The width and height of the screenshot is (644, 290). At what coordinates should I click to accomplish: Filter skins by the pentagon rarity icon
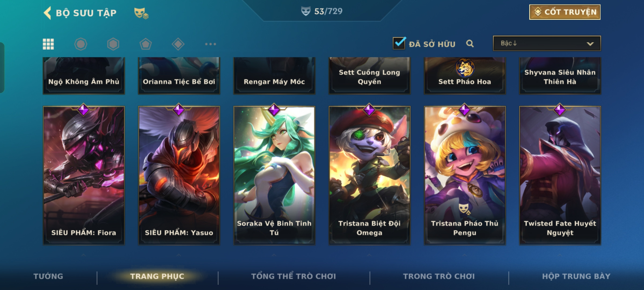pyautogui.click(x=146, y=44)
